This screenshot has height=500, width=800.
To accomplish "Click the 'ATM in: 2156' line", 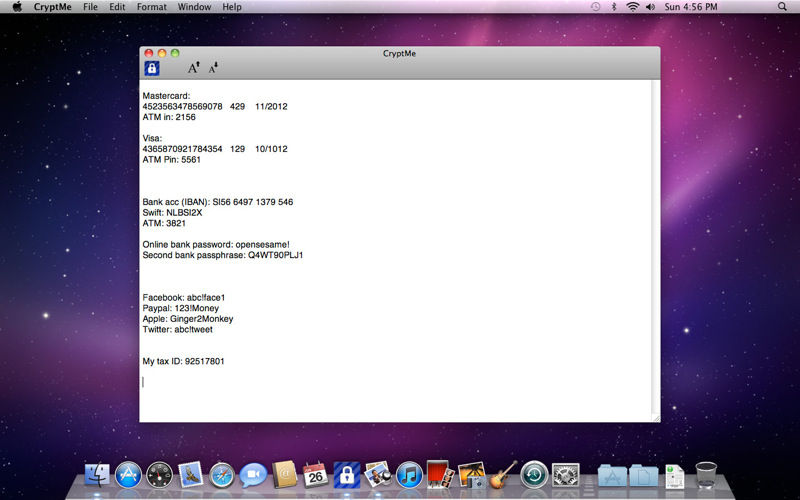I will coord(169,117).
